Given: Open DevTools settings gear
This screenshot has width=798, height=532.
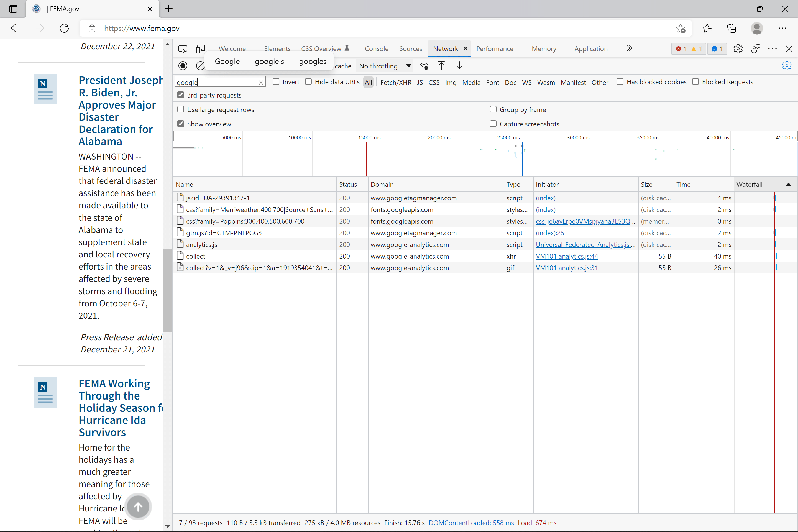Looking at the screenshot, I should point(738,49).
